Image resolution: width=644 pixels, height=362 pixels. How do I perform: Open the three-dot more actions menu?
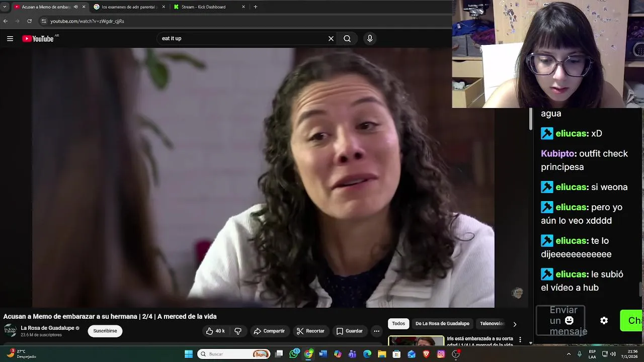coord(376,331)
